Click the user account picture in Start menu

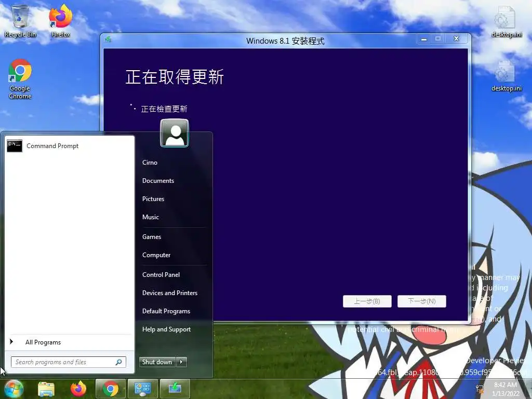175,133
